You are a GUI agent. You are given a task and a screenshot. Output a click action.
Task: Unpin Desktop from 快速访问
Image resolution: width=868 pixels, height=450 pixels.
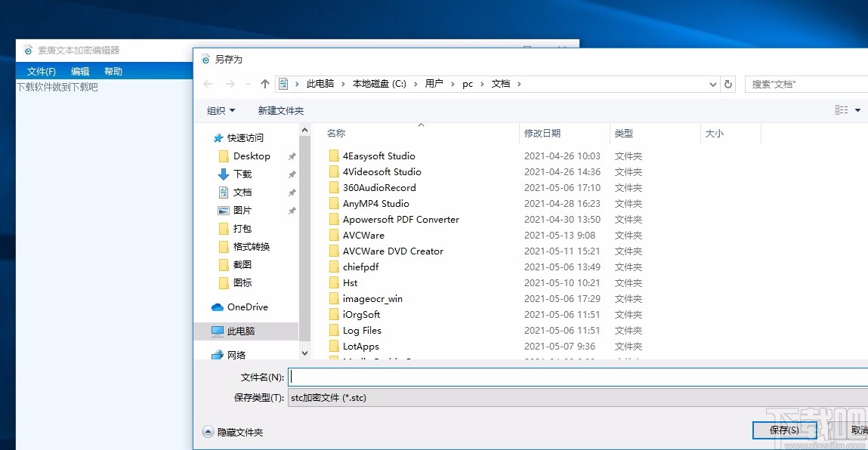(x=292, y=156)
